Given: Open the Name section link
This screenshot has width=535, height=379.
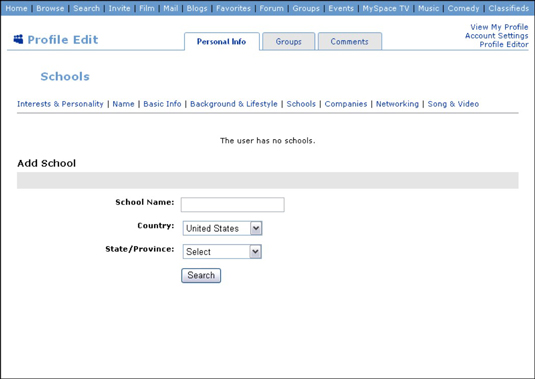Looking at the screenshot, I should click(124, 104).
